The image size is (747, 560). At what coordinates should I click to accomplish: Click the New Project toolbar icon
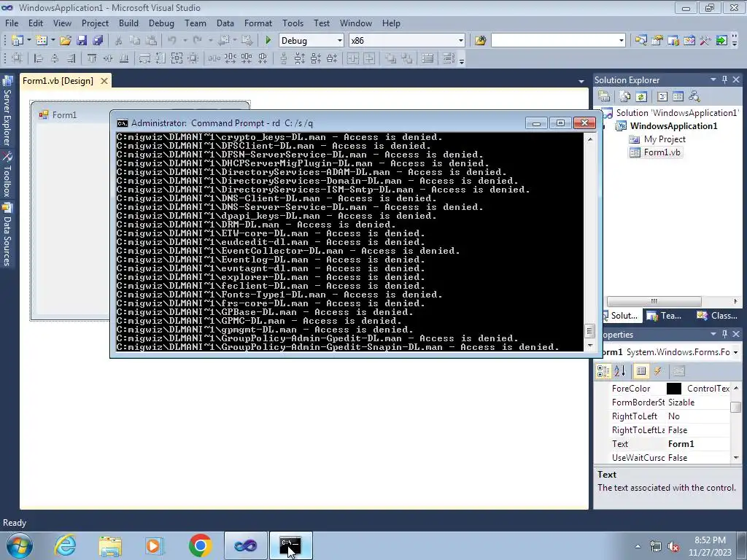pos(18,41)
